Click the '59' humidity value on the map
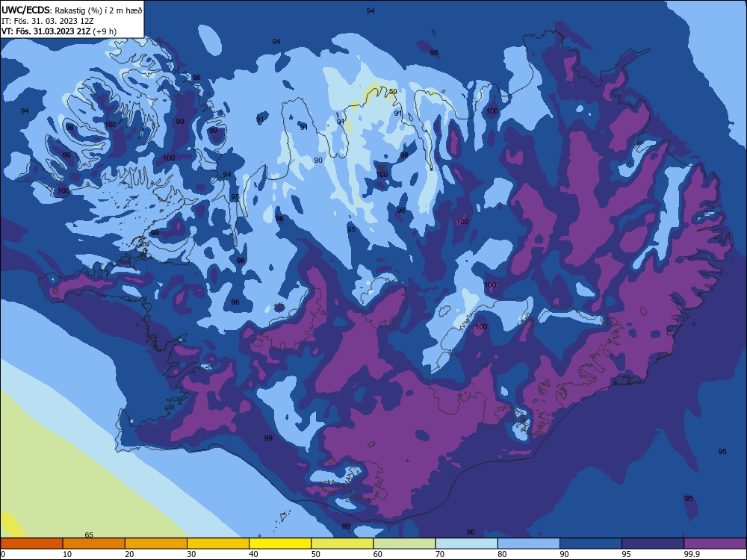747x560 pixels. click(x=393, y=91)
